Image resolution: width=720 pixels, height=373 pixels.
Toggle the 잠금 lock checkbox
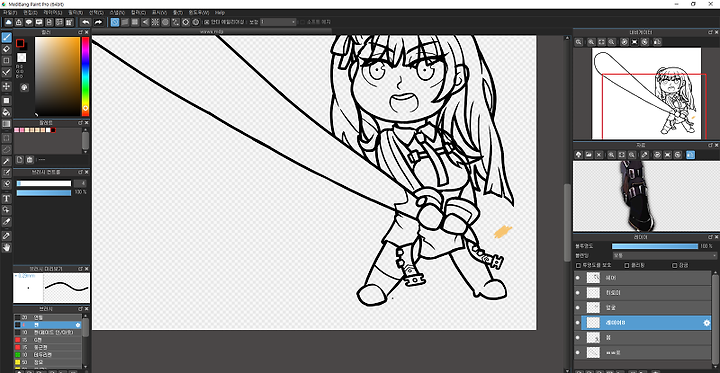pos(675,266)
